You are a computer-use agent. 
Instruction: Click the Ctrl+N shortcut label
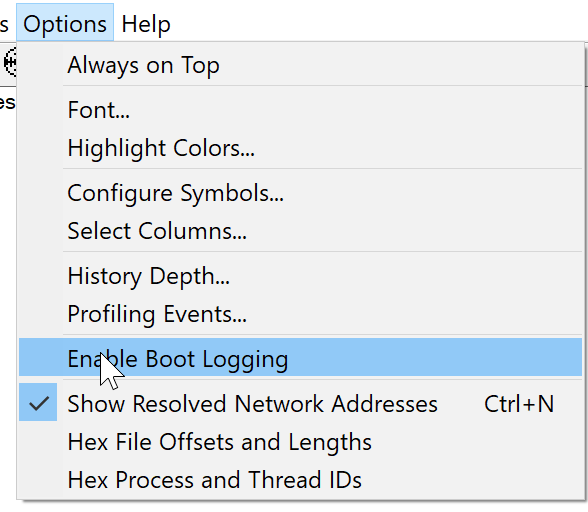519,404
